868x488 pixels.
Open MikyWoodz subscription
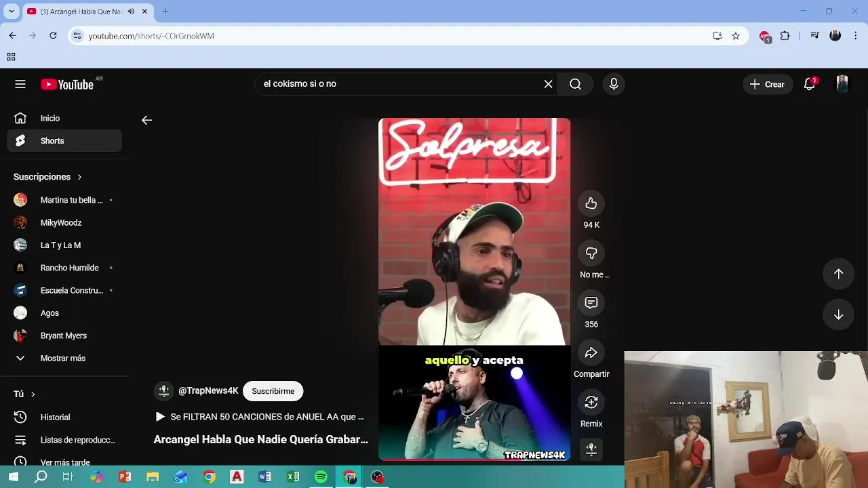tap(64, 222)
